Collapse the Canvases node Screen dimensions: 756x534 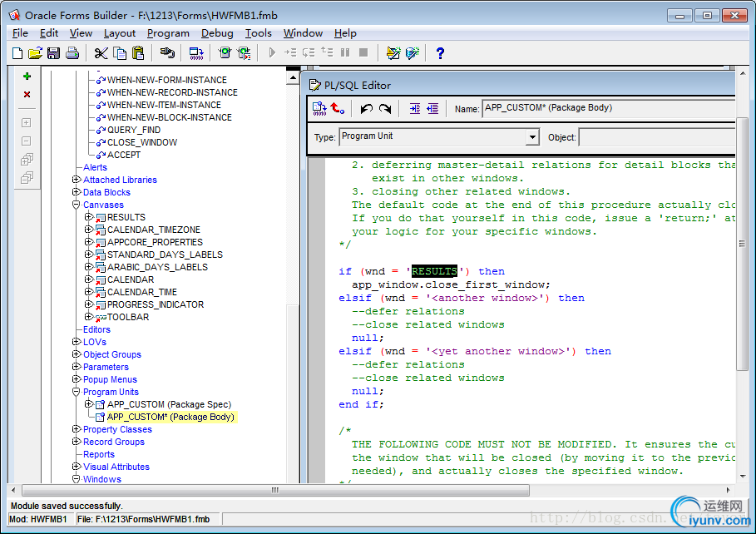77,205
